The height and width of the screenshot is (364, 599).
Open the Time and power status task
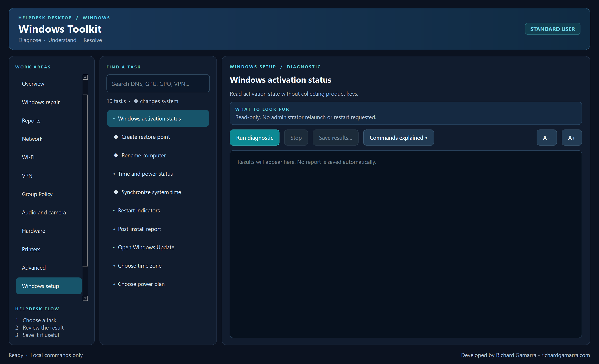(158, 174)
